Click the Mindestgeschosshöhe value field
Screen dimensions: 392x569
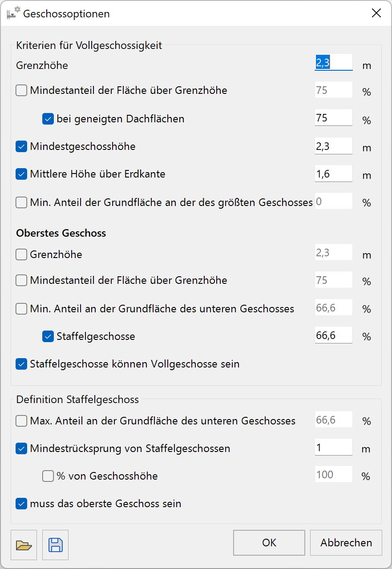[x=334, y=146]
